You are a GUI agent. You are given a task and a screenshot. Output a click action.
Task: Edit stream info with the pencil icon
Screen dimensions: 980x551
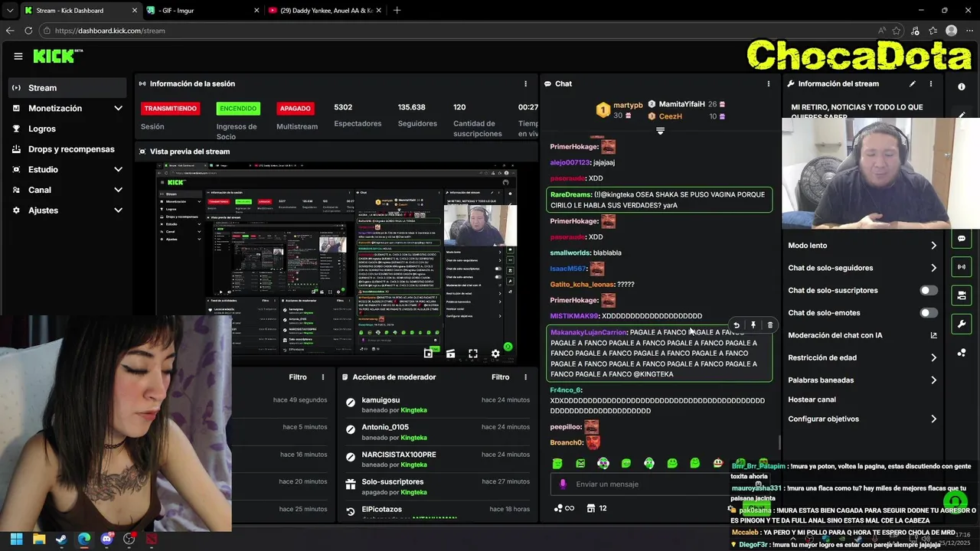[x=913, y=83]
